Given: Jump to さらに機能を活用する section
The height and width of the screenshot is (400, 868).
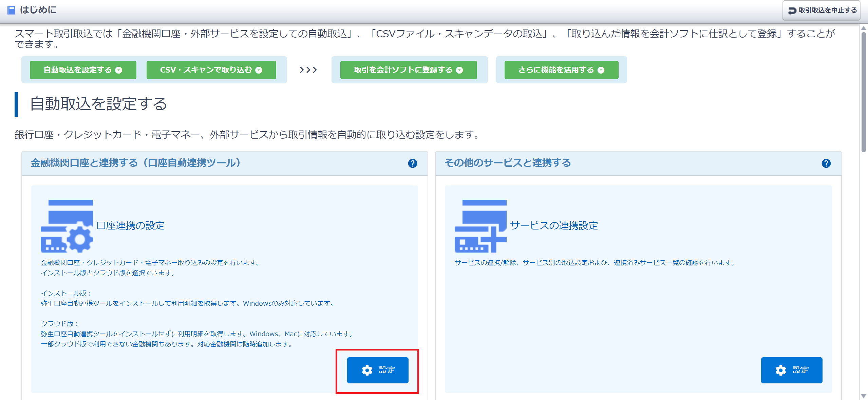Looking at the screenshot, I should click(x=561, y=70).
